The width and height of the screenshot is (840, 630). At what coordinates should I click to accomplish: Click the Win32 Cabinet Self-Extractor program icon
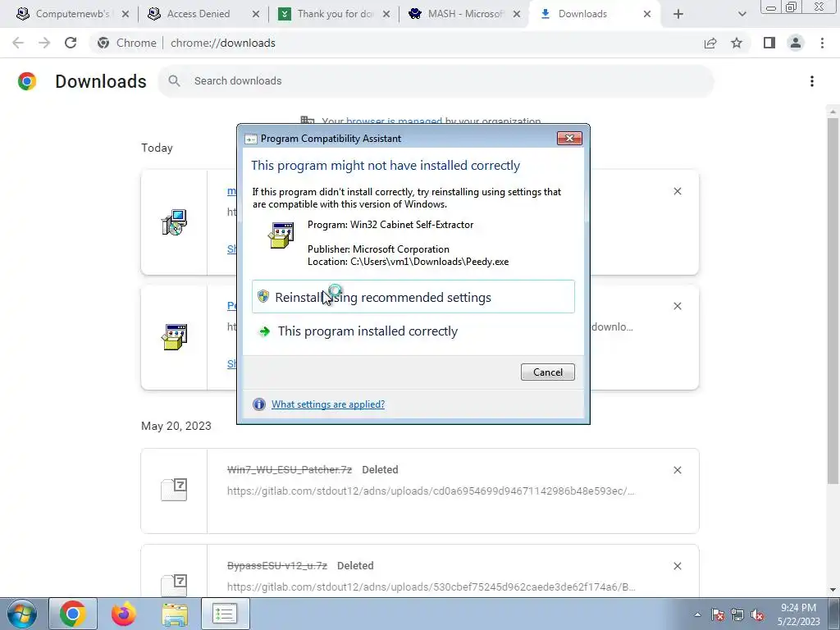pos(281,235)
